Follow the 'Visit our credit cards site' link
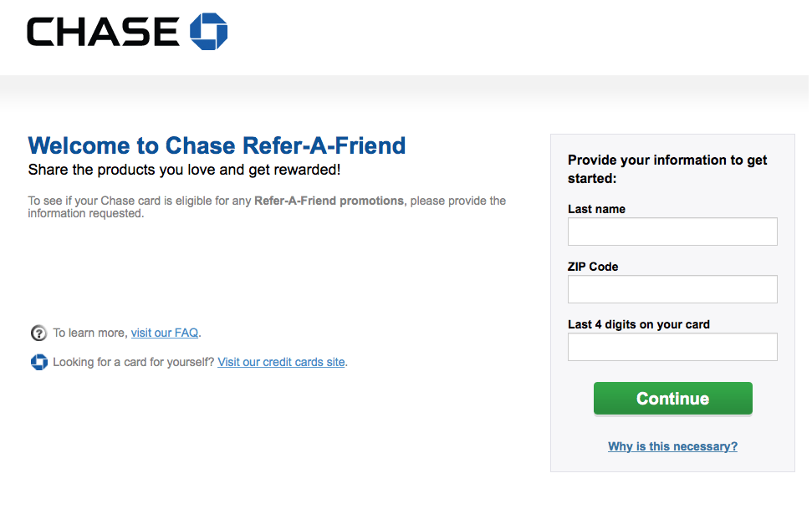The image size is (812, 509). 281,362
